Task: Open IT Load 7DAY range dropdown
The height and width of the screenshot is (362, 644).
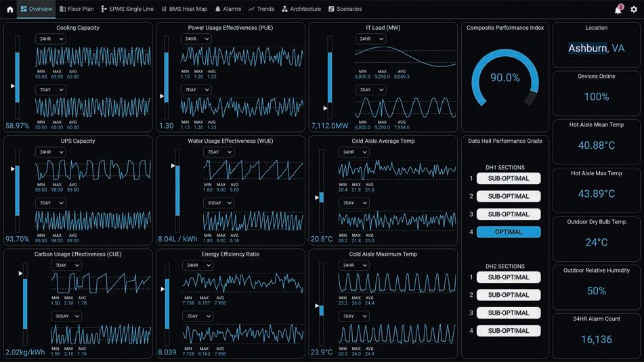Action: point(370,89)
